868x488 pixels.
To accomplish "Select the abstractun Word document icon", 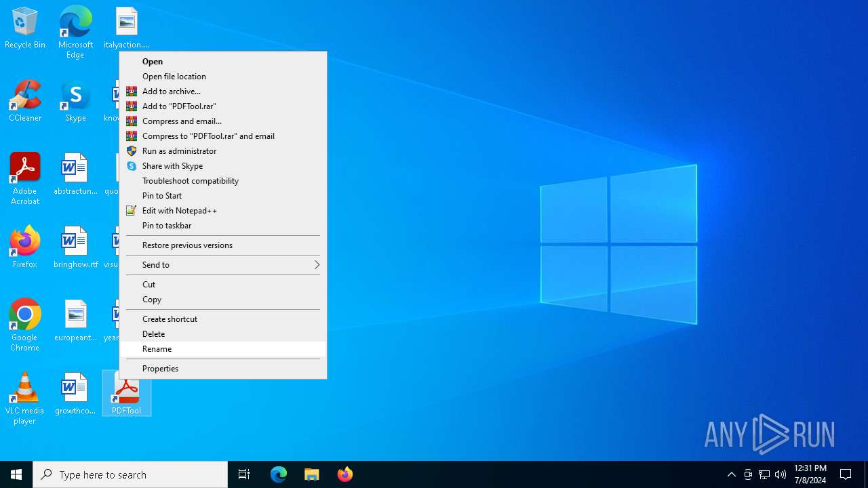I will click(x=75, y=174).
